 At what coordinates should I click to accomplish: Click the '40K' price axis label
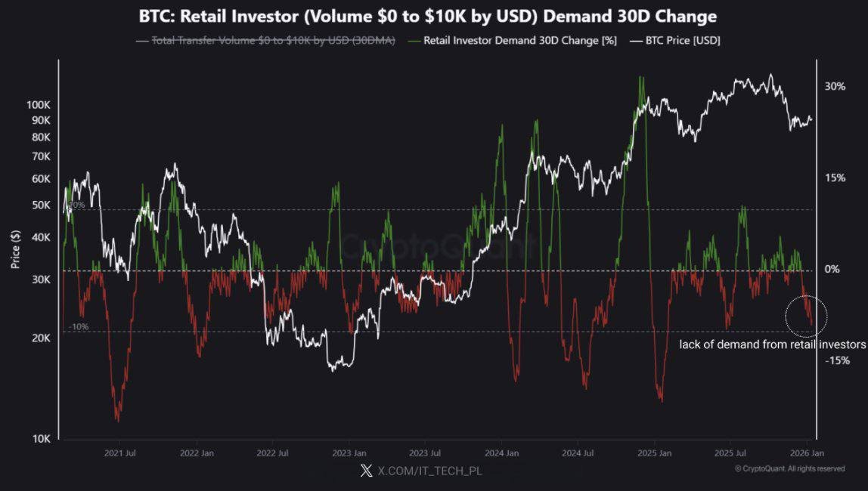41,237
